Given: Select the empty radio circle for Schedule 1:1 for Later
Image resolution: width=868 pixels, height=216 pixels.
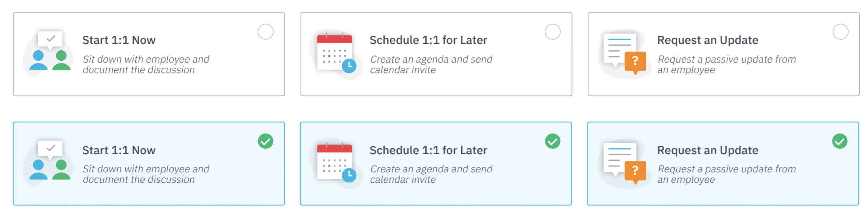Looking at the screenshot, I should tap(553, 32).
